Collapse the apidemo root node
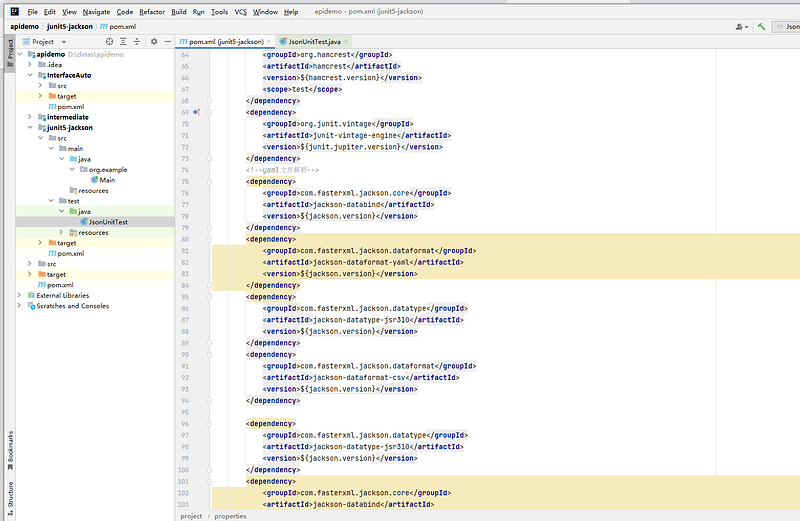The height and width of the screenshot is (521, 800). [x=20, y=54]
